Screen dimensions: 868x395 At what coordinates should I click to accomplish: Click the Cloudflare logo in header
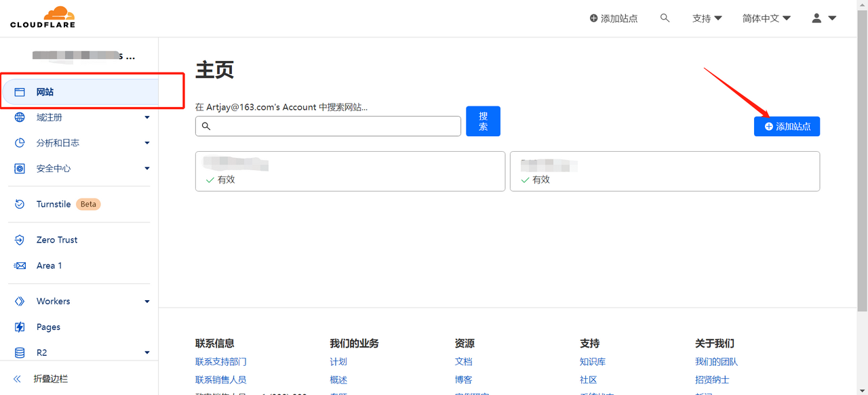43,18
